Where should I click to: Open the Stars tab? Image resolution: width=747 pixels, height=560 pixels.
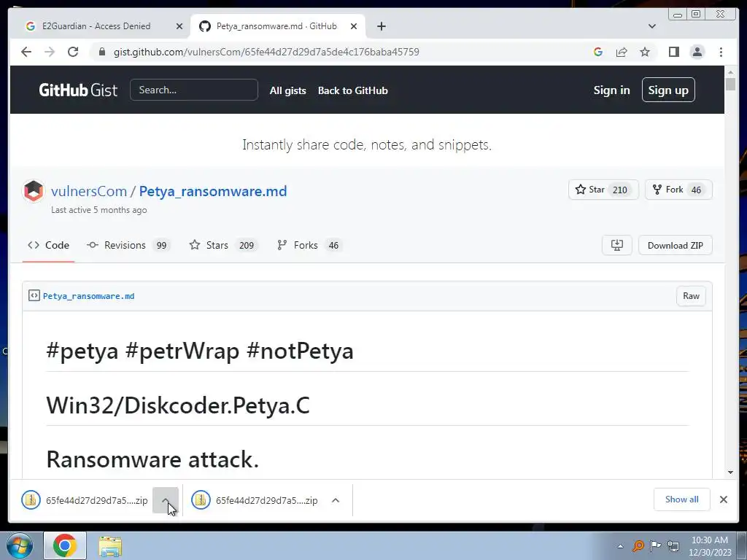point(223,245)
